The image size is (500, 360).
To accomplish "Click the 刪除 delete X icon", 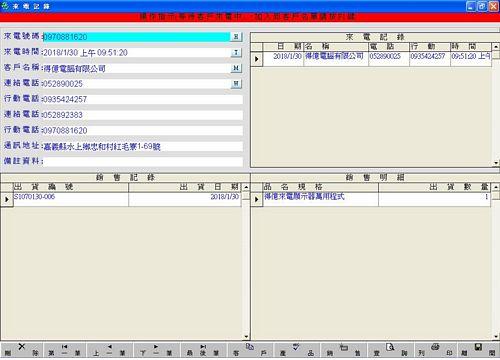I will pyautogui.click(x=22, y=350).
